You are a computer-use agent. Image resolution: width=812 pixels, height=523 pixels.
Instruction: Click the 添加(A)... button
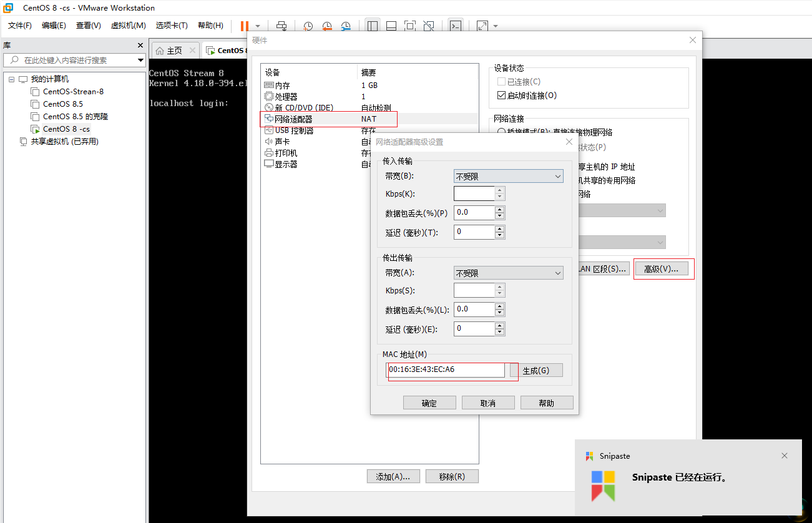[393, 476]
